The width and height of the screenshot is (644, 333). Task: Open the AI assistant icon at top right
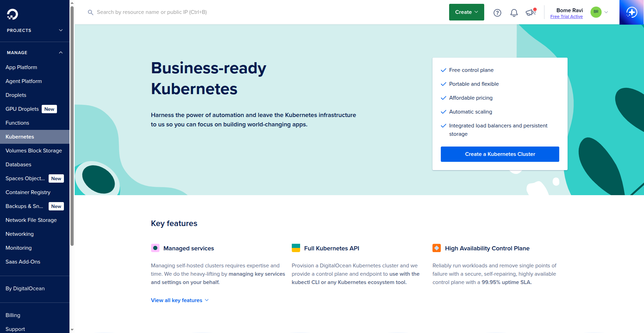click(631, 12)
